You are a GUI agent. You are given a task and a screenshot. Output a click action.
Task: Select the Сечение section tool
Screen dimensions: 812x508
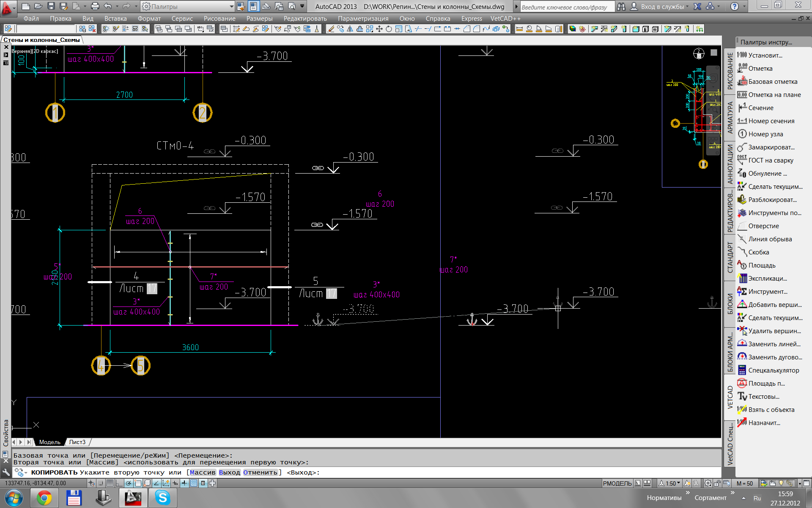pos(760,108)
